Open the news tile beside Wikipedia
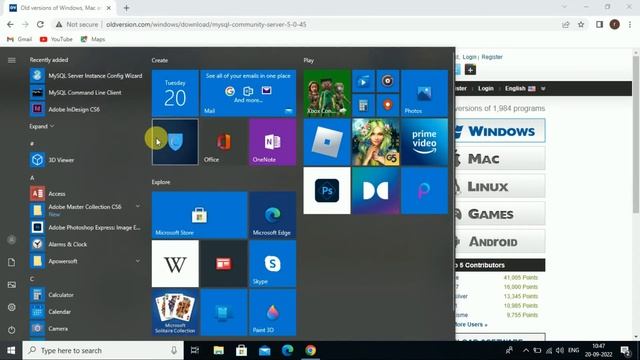Viewport: 640px width, 360px height. (224, 264)
